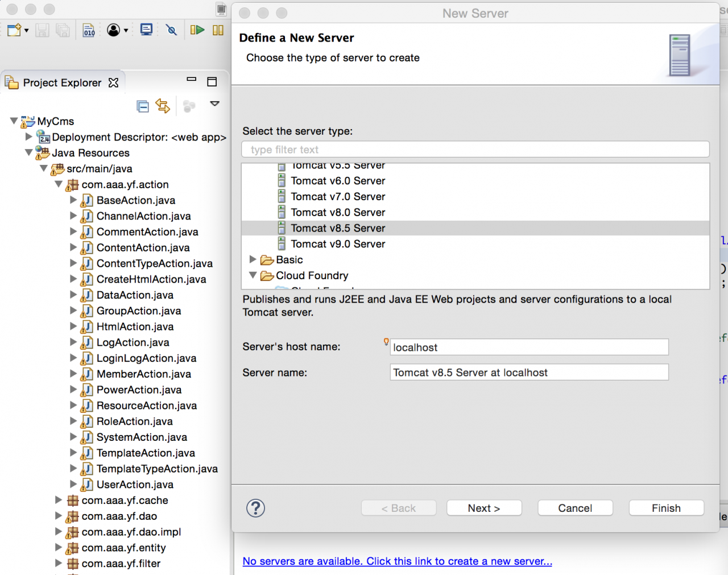Click Link with Editor icon in Project Explorer
The height and width of the screenshot is (575, 728).
coord(163,106)
